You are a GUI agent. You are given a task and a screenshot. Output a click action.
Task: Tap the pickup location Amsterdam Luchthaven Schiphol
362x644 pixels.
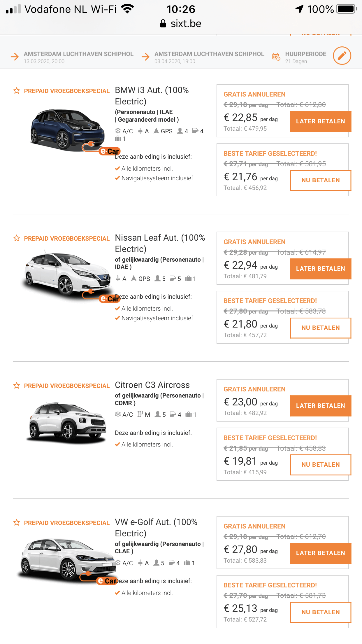(x=78, y=54)
